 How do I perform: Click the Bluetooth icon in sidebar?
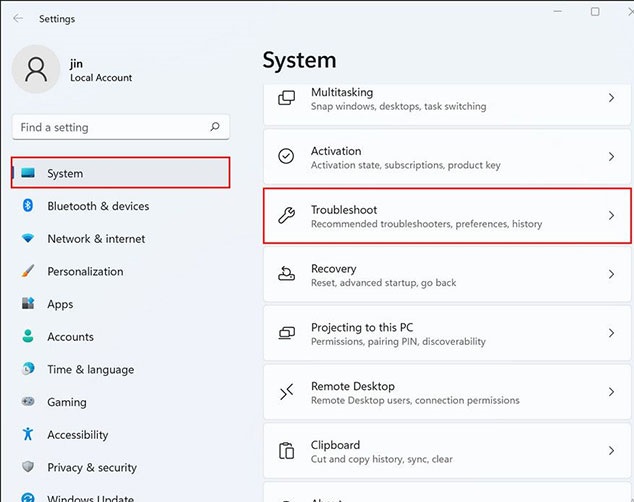tap(28, 205)
